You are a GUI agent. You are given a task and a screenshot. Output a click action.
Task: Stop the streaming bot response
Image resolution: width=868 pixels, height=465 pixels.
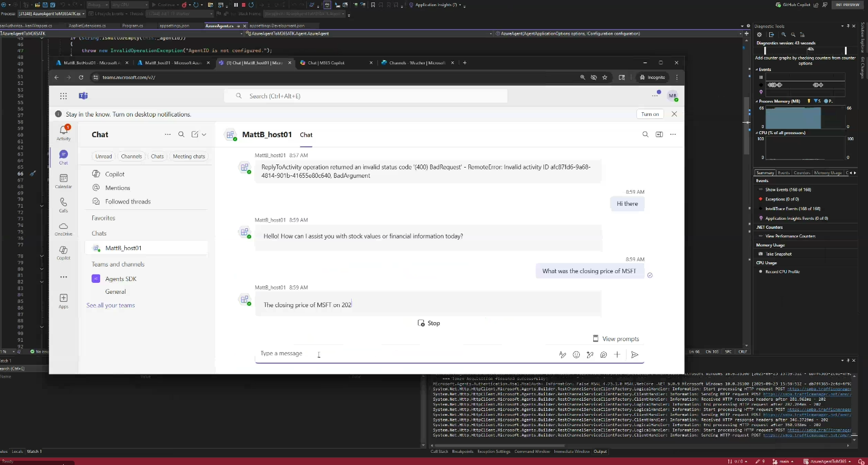point(429,323)
